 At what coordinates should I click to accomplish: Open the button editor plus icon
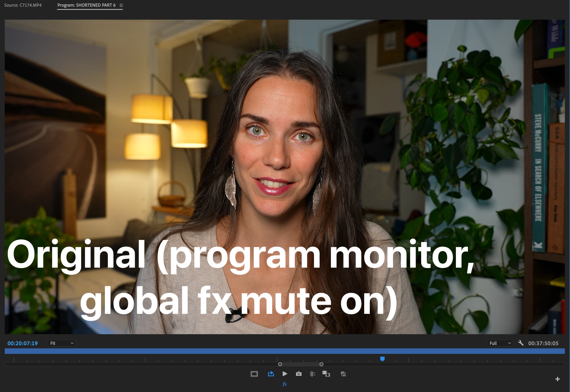557,379
